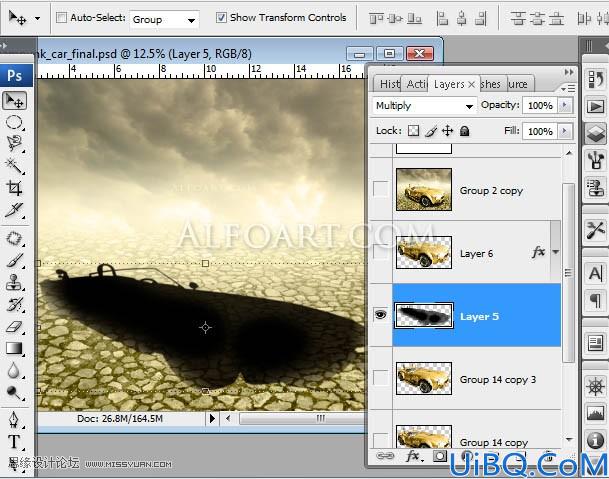This screenshot has width=609, height=479.
Task: Open the tool preset picker arrow
Action: coord(37,18)
